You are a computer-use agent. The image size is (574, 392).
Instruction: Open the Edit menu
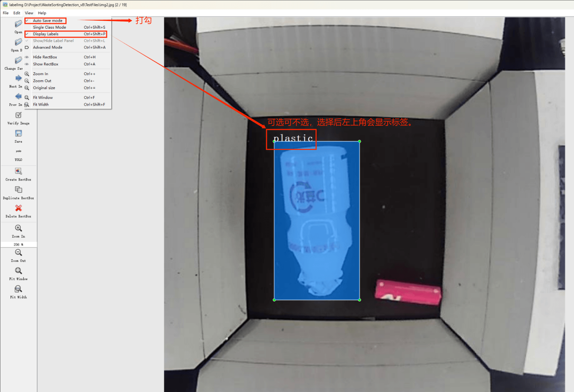pyautogui.click(x=17, y=13)
